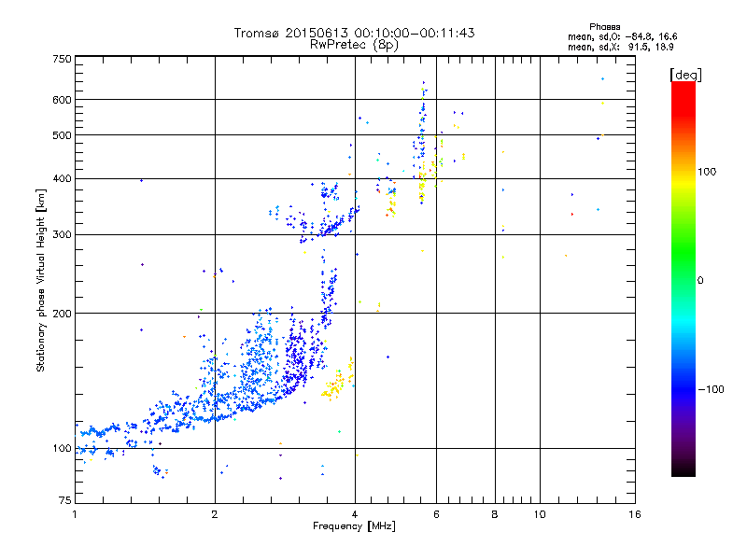Click the 'RwPretec (8p)' subtitle

354,45
